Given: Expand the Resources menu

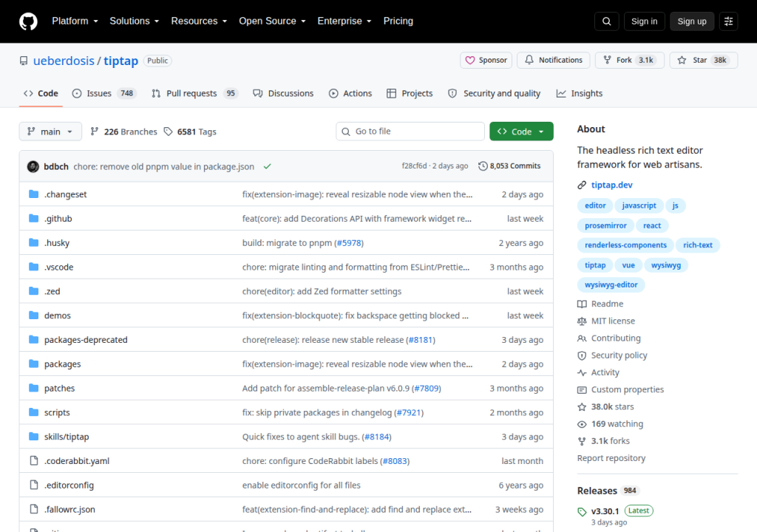Looking at the screenshot, I should (x=199, y=21).
